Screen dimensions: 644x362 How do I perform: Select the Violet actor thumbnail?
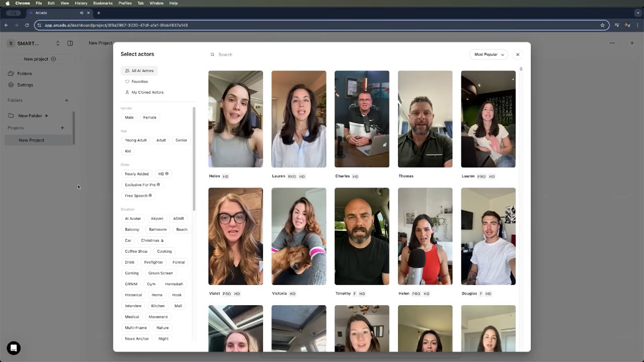point(235,236)
